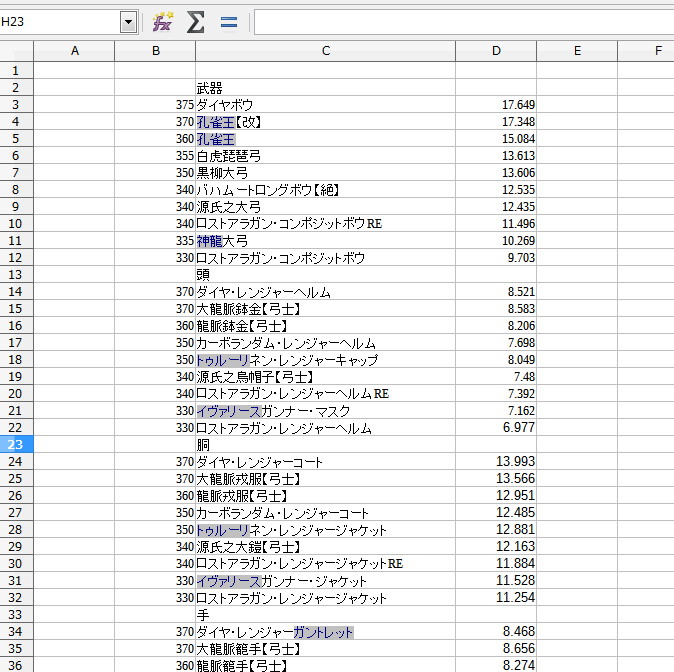
Task: Open the Name Box dropdown arrow
Action: click(129, 22)
